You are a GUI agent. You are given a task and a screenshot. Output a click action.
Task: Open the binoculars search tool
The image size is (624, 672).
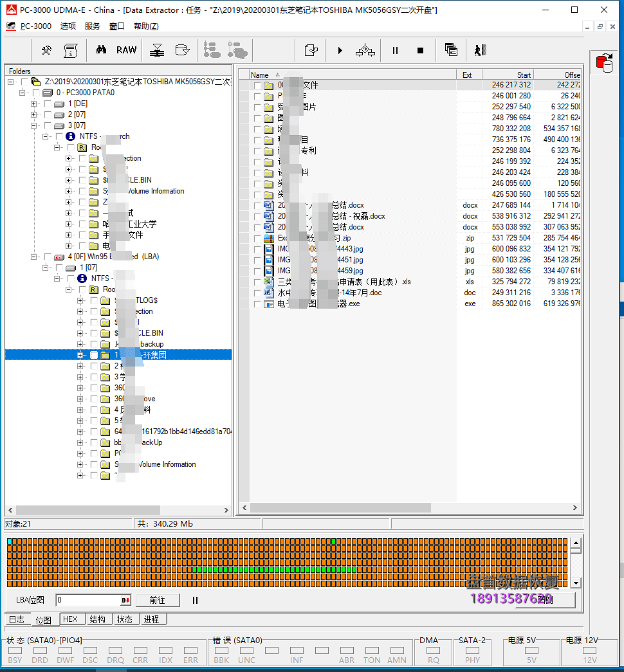pos(101,50)
